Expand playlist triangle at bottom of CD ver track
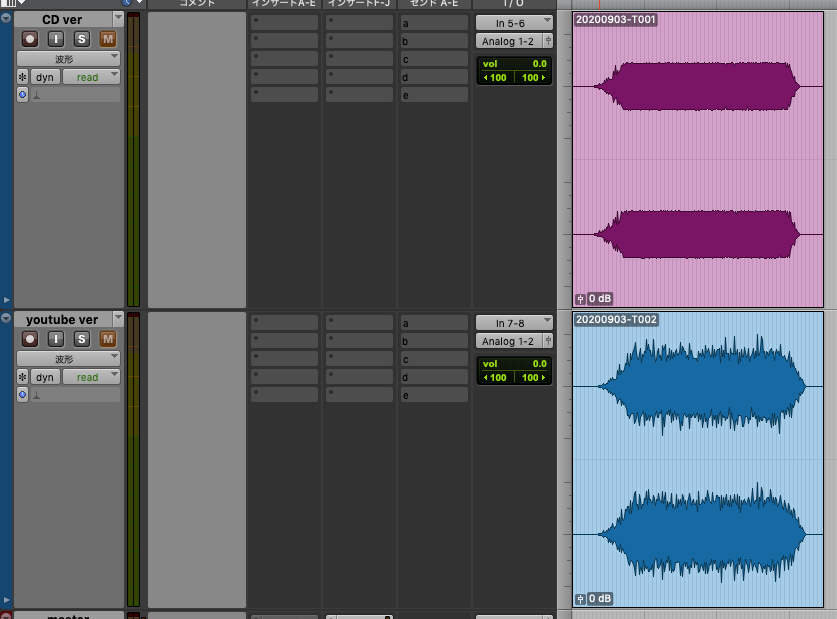 click(6, 300)
